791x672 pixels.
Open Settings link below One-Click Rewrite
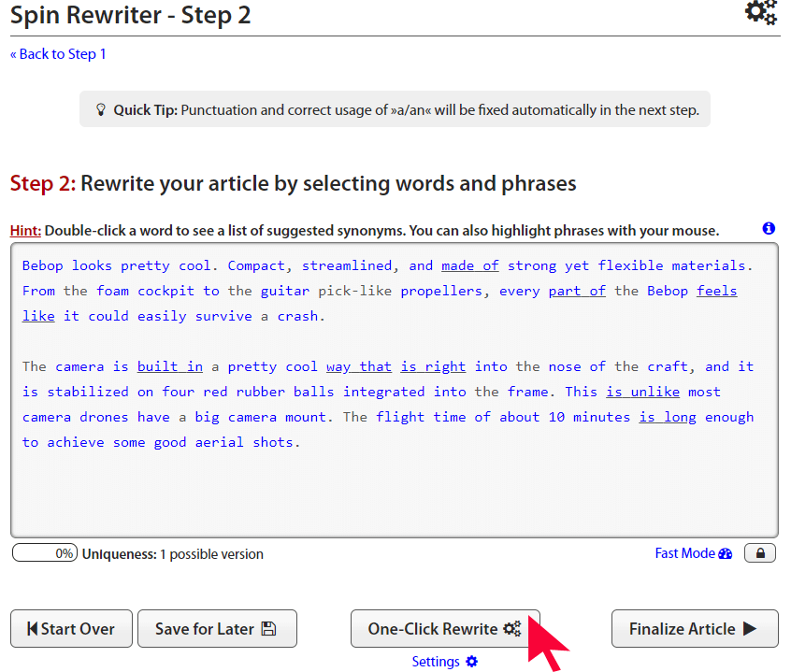pos(444,662)
